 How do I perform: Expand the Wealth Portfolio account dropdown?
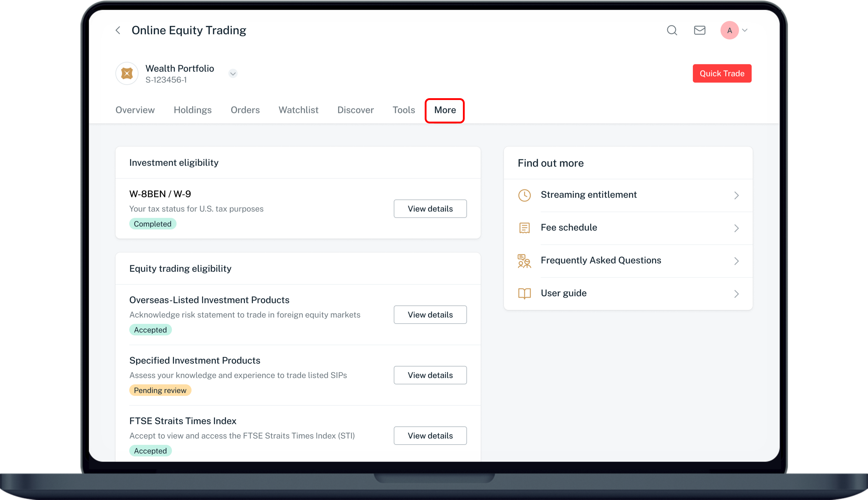[x=233, y=74]
